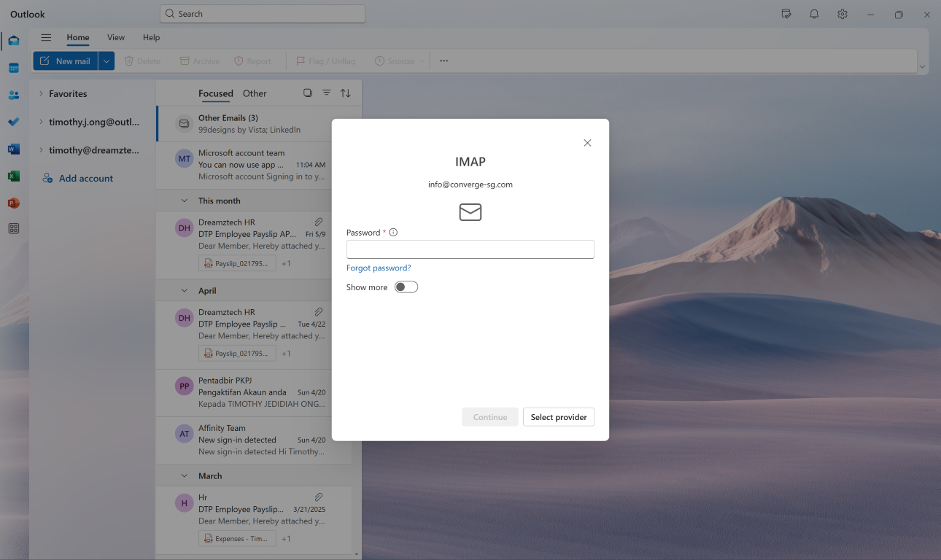Click inside the Password input field
The height and width of the screenshot is (560, 941).
tap(470, 249)
